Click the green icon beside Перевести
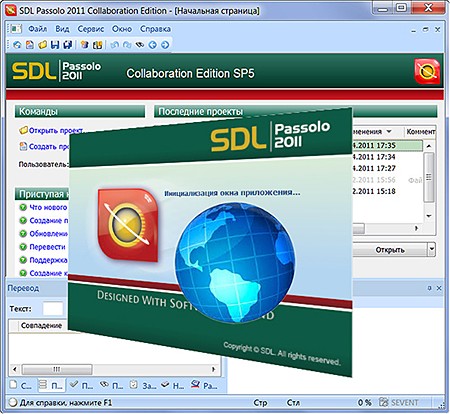This screenshot has width=450, height=414. coord(23,247)
